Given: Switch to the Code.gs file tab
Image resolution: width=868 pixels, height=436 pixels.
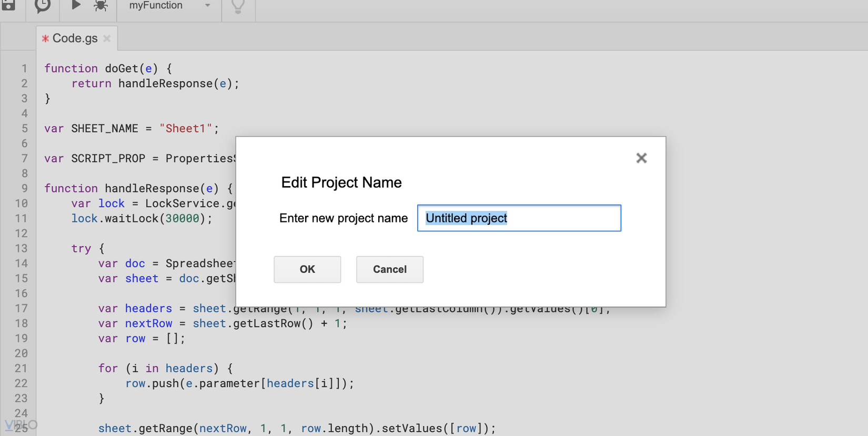Looking at the screenshot, I should coord(75,38).
